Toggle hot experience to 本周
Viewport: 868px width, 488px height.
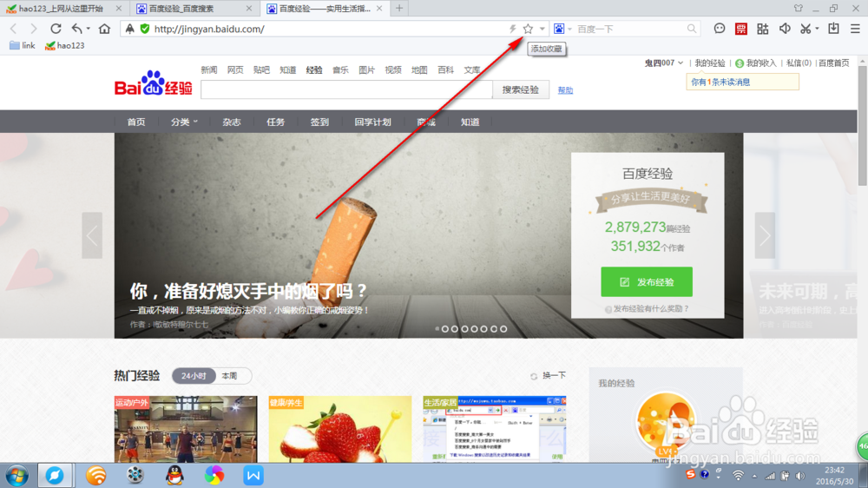229,376
